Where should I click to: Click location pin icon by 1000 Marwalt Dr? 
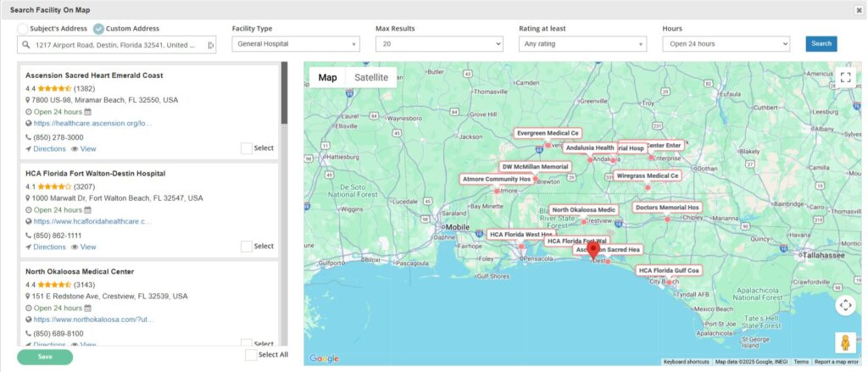point(28,198)
